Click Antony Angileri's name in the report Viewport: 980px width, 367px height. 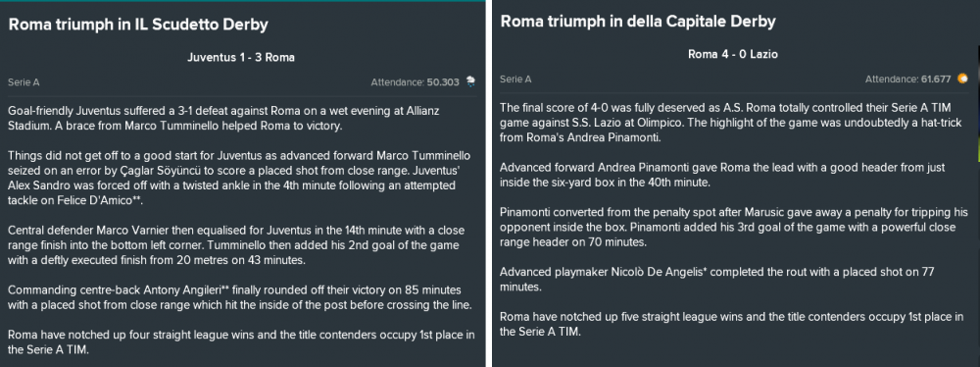(x=181, y=290)
